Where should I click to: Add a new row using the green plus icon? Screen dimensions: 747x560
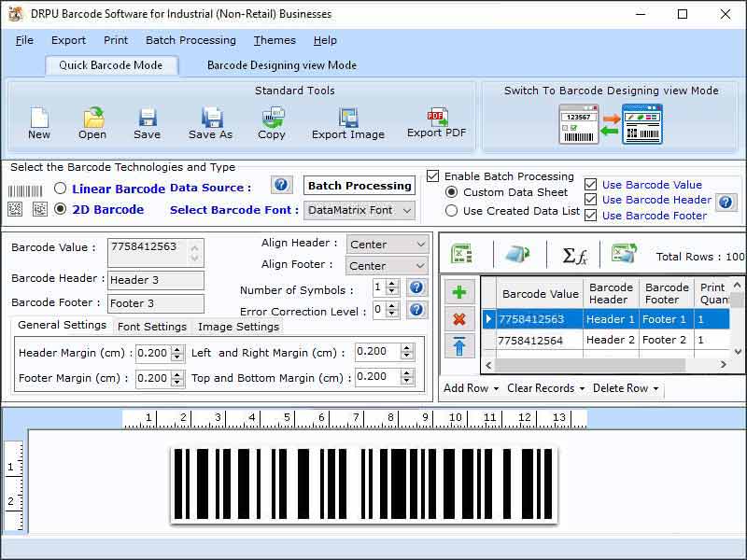[458, 293]
